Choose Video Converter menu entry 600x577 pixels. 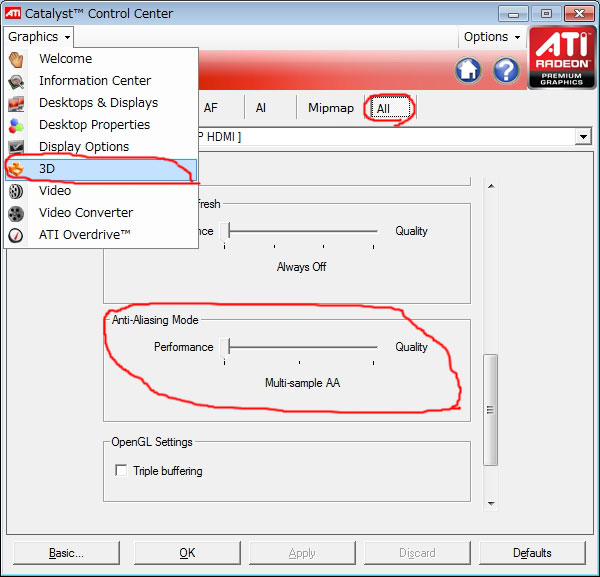101,213
